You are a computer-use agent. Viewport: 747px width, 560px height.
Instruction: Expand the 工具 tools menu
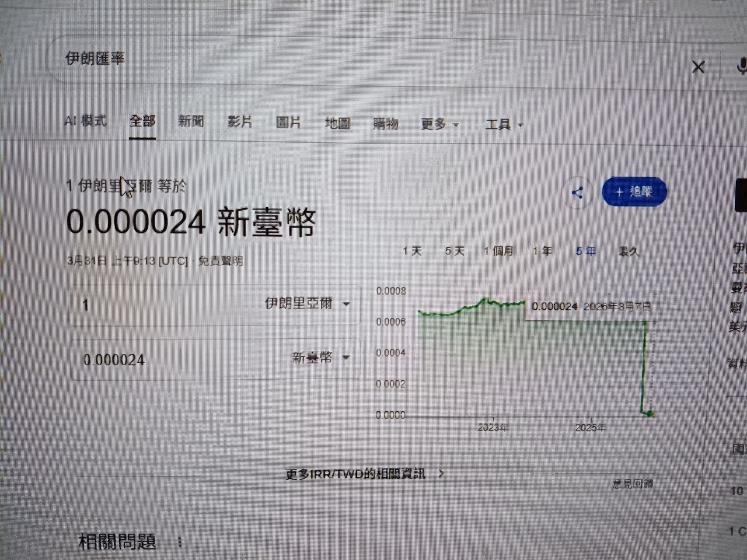(504, 124)
